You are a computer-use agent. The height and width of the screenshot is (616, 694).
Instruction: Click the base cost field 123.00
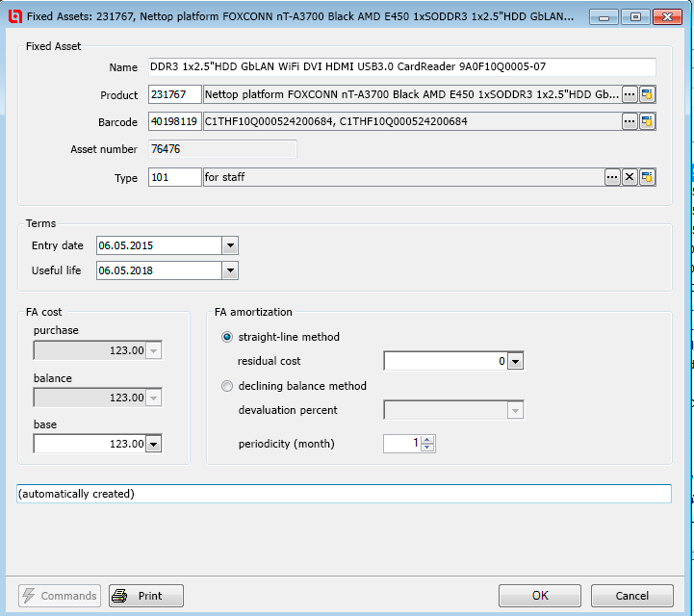coord(90,444)
